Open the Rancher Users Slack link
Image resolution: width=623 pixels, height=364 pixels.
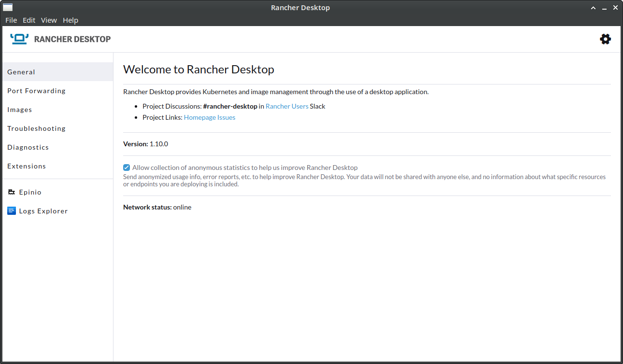[x=287, y=106]
